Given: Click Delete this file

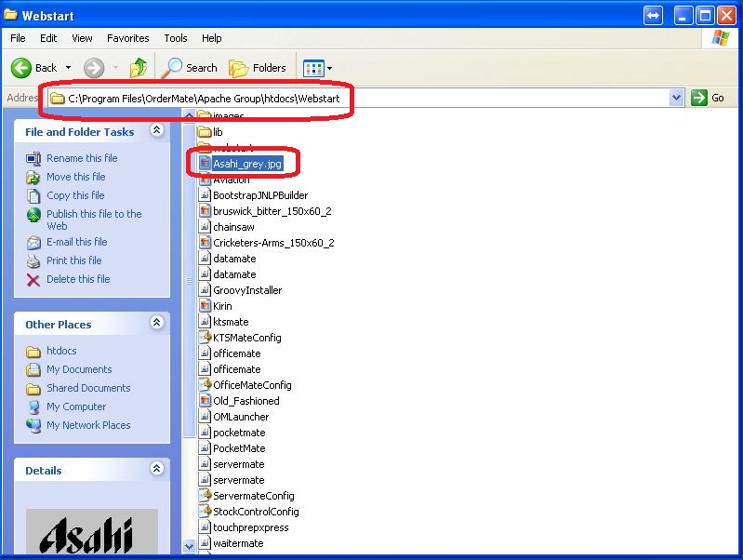Looking at the screenshot, I should click(78, 279).
